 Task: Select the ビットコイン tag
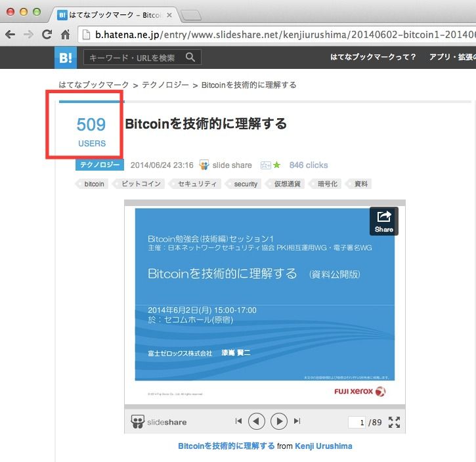[x=139, y=184]
